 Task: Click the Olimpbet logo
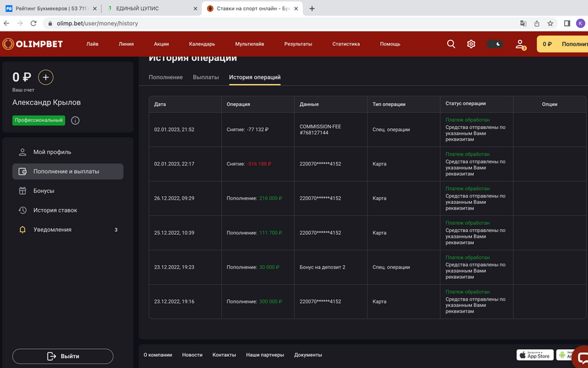click(x=33, y=44)
